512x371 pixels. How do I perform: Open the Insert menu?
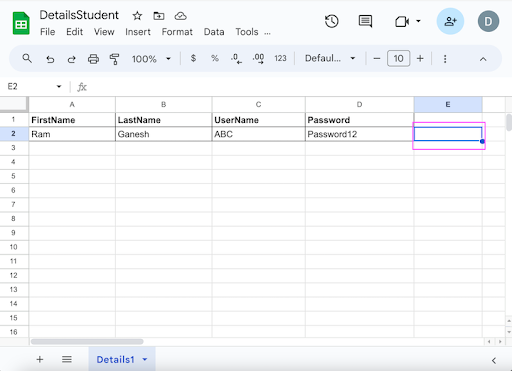point(138,32)
